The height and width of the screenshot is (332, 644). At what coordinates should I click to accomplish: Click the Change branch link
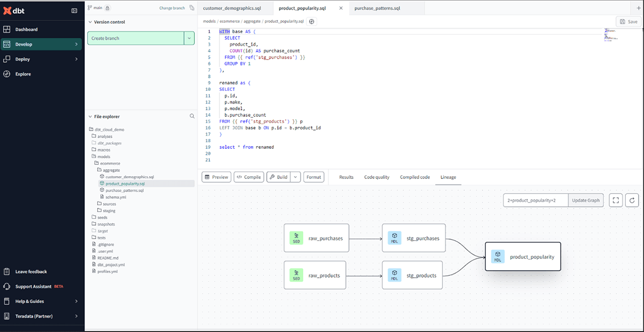pos(172,8)
